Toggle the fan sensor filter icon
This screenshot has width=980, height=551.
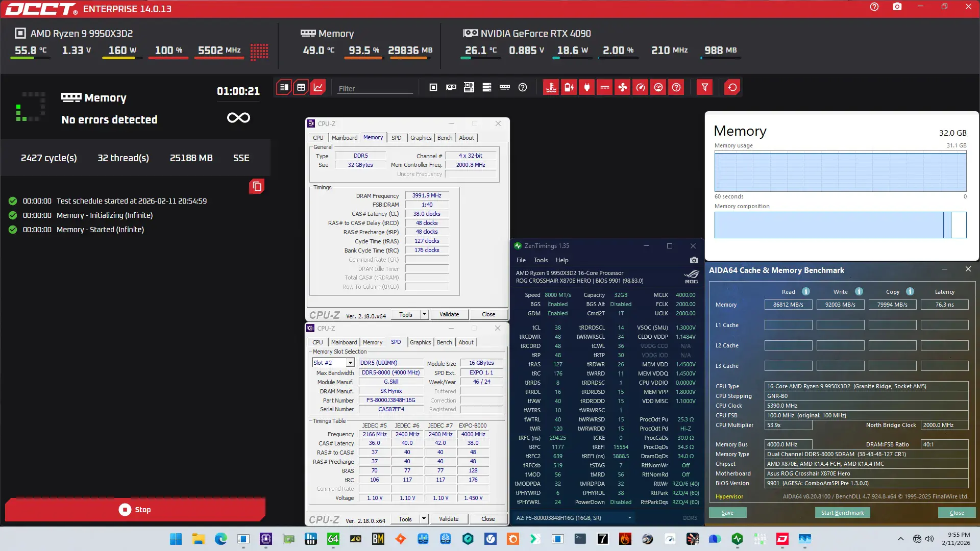click(x=622, y=87)
